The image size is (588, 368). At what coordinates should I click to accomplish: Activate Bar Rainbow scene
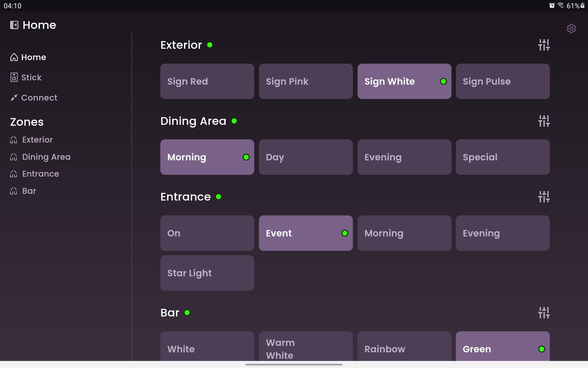click(404, 346)
